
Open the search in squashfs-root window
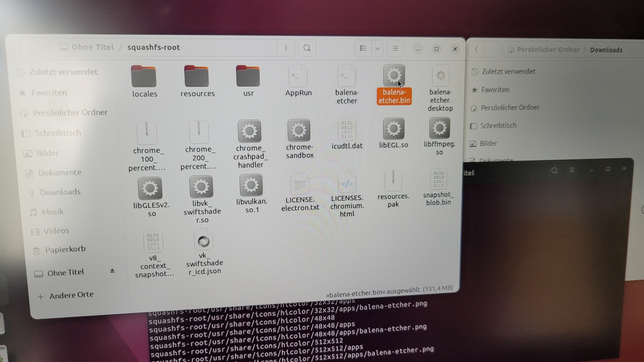(x=307, y=48)
